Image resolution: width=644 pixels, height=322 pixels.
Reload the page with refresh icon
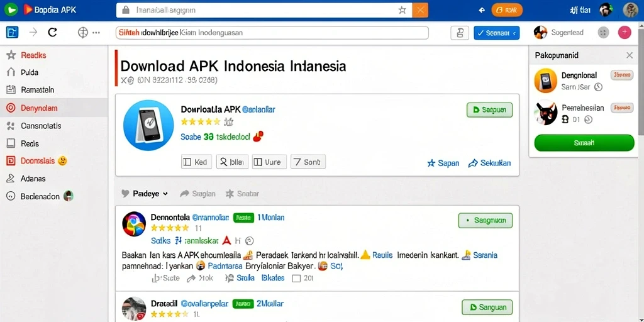click(x=52, y=32)
